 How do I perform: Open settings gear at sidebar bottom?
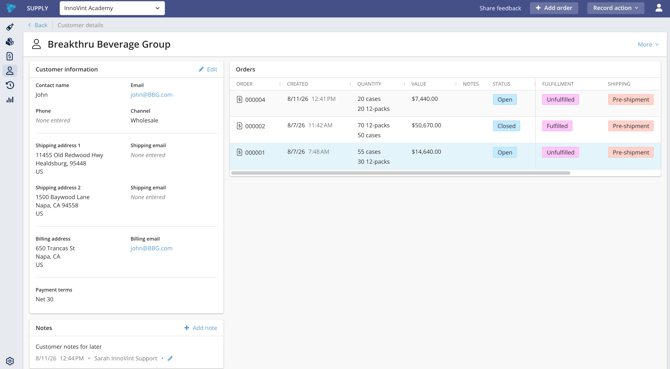tap(10, 361)
